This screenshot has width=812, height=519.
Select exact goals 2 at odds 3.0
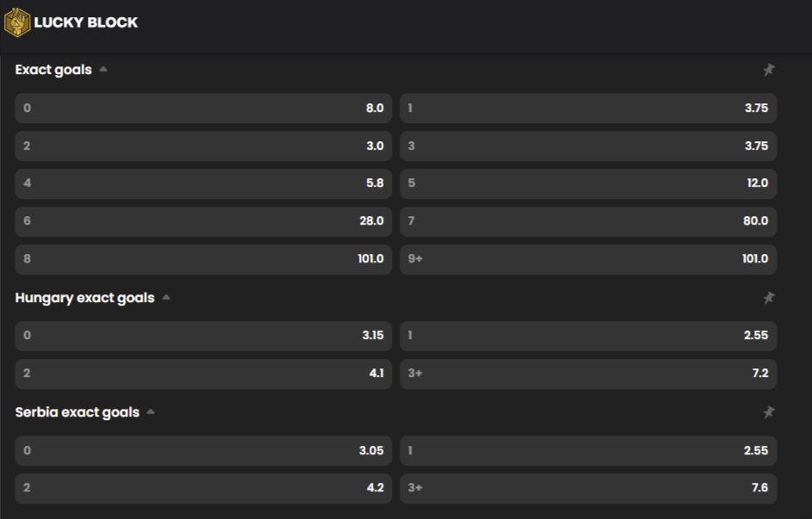pyautogui.click(x=203, y=146)
